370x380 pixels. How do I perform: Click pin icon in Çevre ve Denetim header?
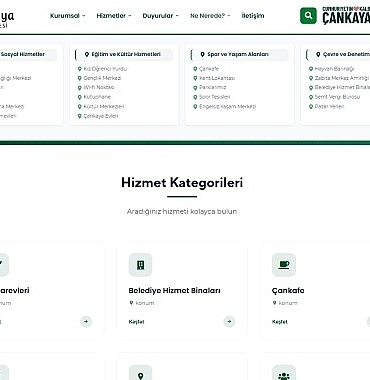[x=318, y=54]
